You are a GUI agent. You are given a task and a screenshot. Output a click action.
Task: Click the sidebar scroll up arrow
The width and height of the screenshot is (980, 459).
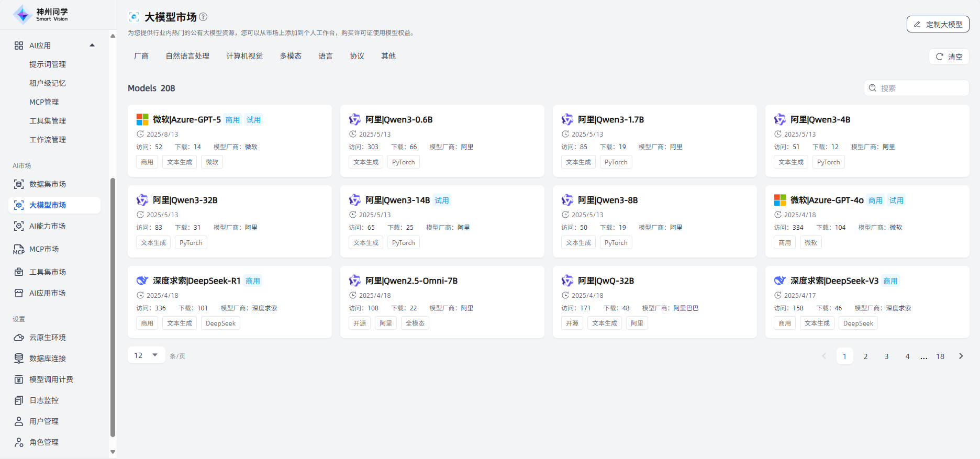coord(113,36)
